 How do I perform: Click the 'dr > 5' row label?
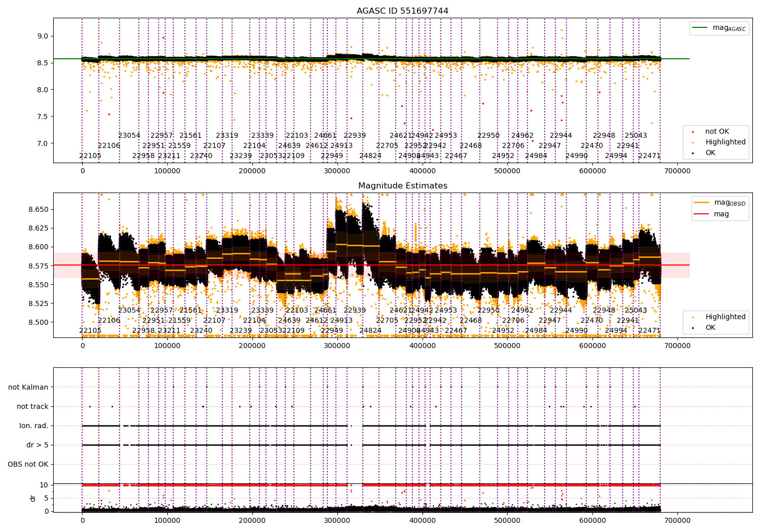pos(37,445)
